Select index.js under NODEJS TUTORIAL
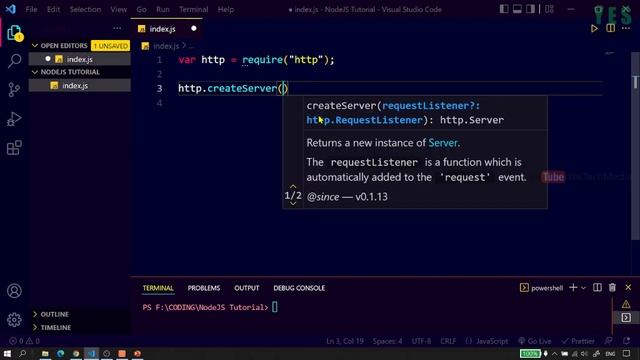This screenshot has height=360, width=640. (80, 86)
